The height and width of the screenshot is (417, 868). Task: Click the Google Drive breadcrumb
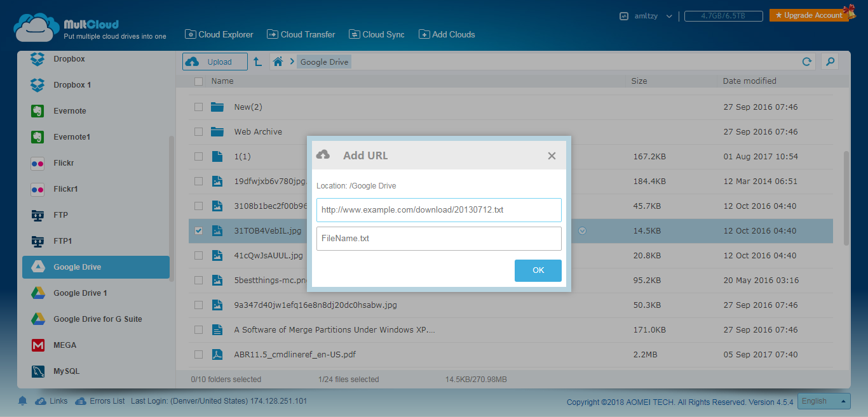tap(324, 62)
